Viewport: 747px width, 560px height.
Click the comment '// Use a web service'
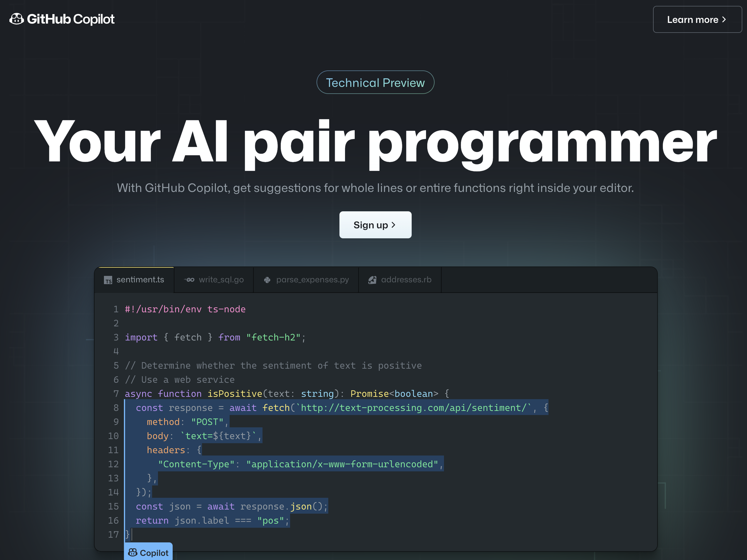pyautogui.click(x=180, y=380)
